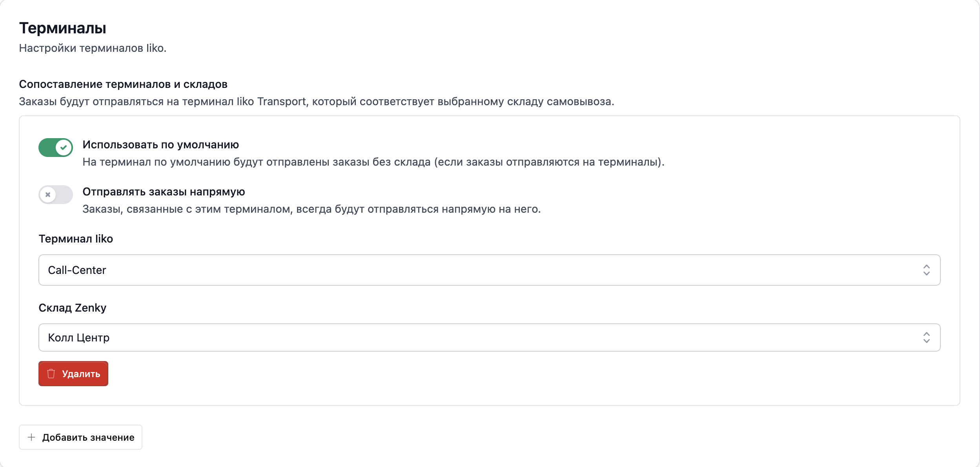Image resolution: width=980 pixels, height=467 pixels.
Task: Open the Терминал liko Call-Center dropdown
Action: click(x=489, y=270)
